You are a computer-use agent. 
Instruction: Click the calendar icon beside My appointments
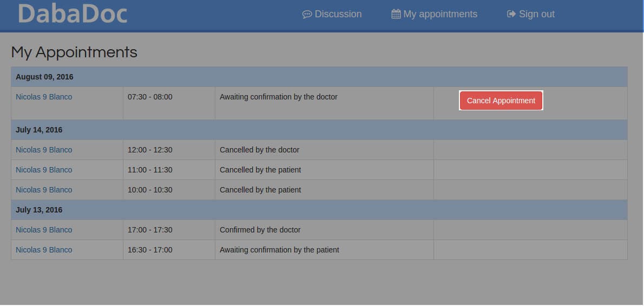click(x=396, y=15)
